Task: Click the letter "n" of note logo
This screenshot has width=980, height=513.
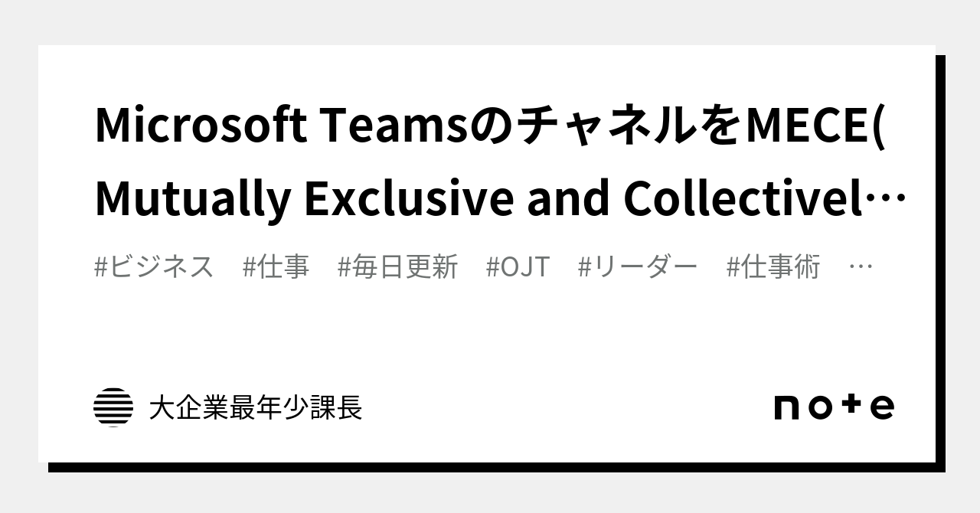Action: 787,407
